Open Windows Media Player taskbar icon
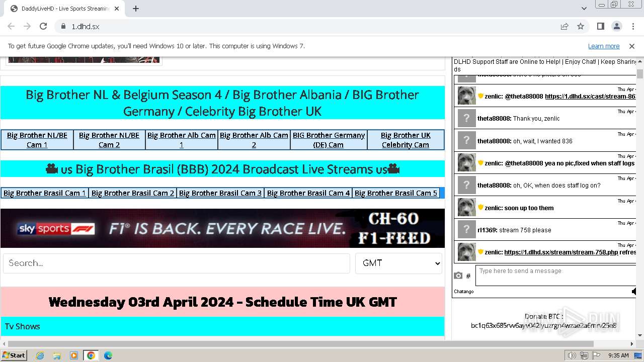 (74, 355)
